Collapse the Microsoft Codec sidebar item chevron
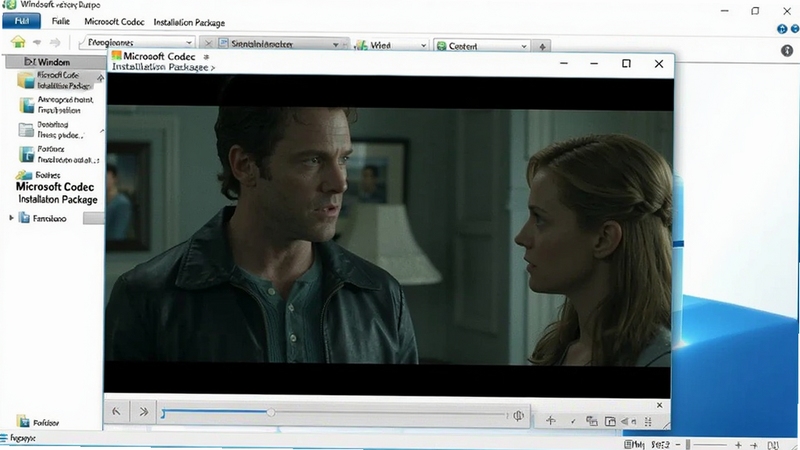800x450 pixels. [101, 78]
